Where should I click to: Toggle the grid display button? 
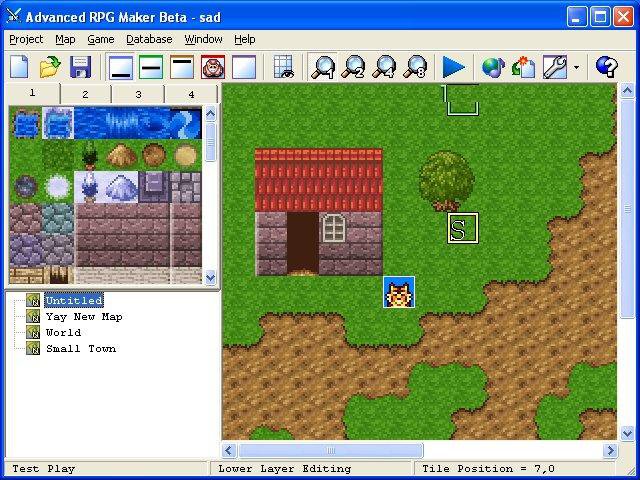pyautogui.click(x=284, y=67)
